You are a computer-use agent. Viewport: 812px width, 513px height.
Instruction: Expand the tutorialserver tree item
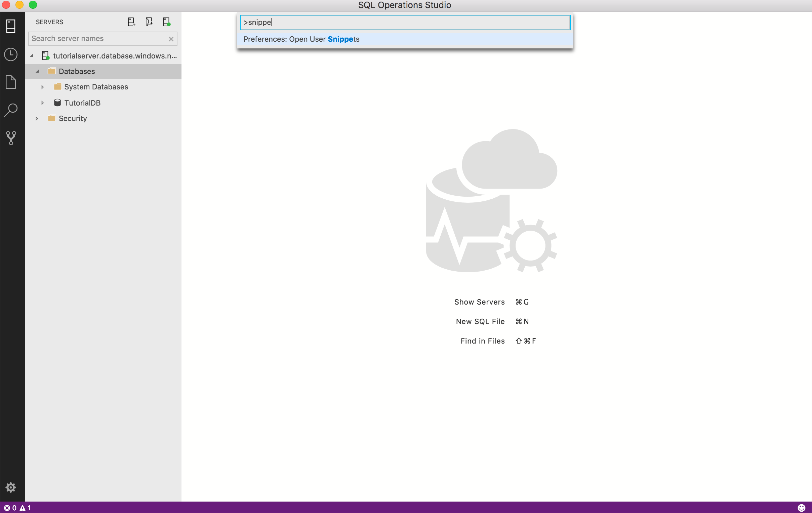coord(32,55)
